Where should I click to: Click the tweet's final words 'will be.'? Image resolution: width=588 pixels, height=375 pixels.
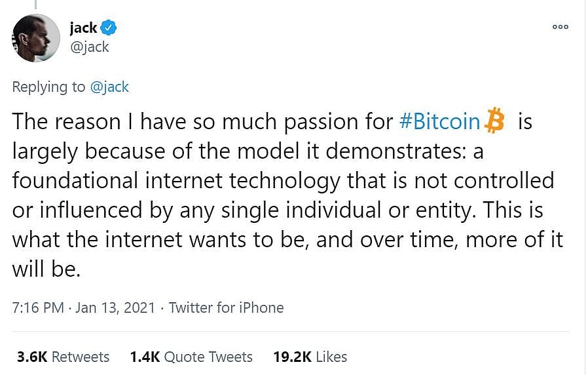click(x=46, y=269)
